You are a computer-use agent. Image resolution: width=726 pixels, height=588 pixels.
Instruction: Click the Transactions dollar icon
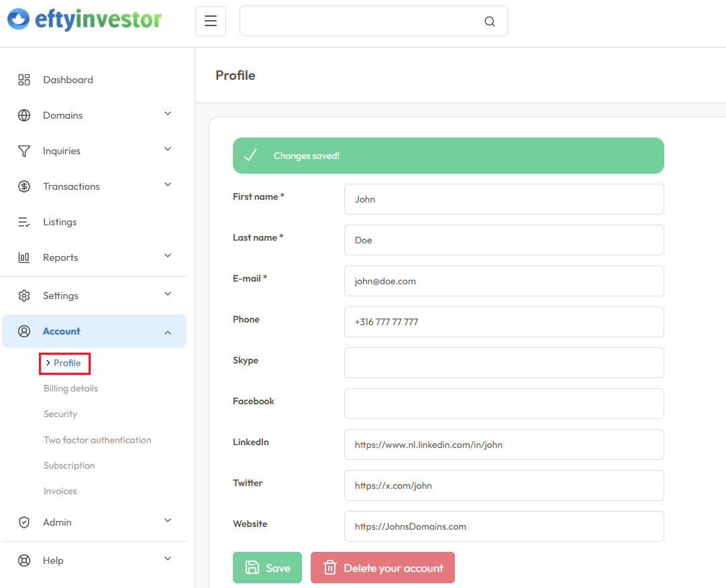click(24, 186)
